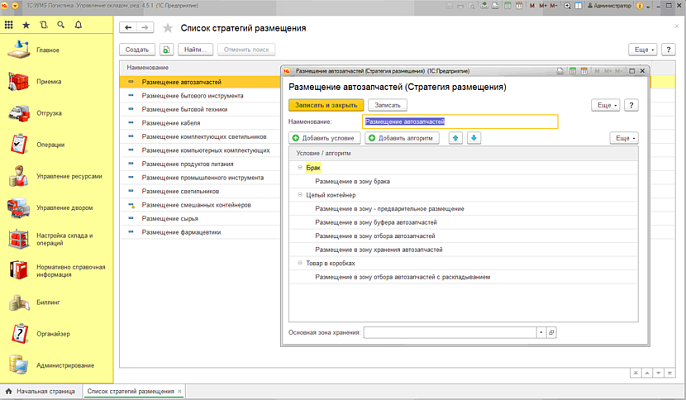The width and height of the screenshot is (686, 400).
Task: Click the create-by-copy icon next to Создать
Action: click(x=166, y=49)
